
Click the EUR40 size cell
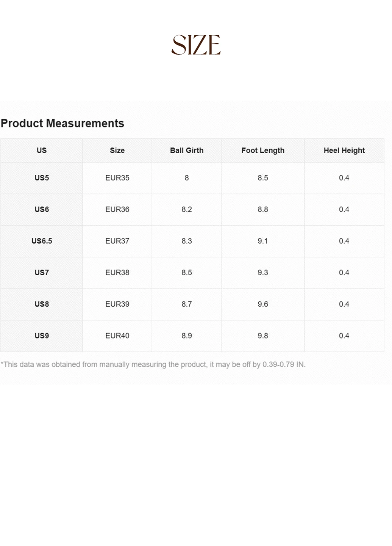[117, 336]
